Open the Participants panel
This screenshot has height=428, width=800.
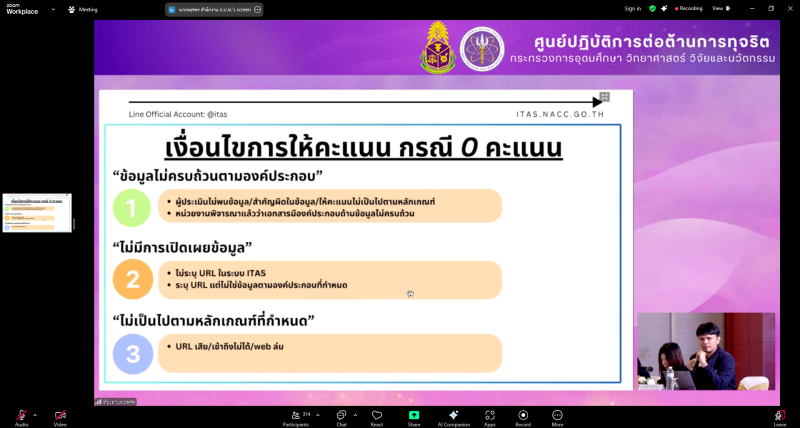(x=295, y=415)
